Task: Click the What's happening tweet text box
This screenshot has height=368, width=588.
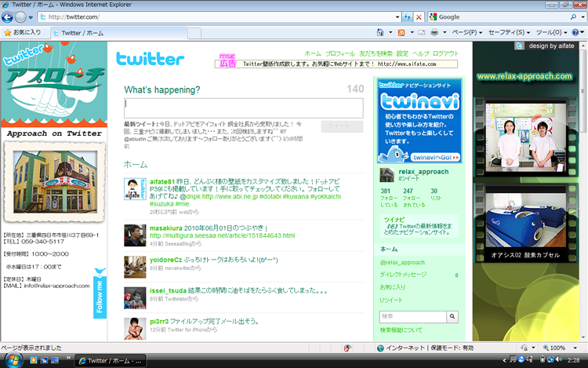Action: coord(244,108)
